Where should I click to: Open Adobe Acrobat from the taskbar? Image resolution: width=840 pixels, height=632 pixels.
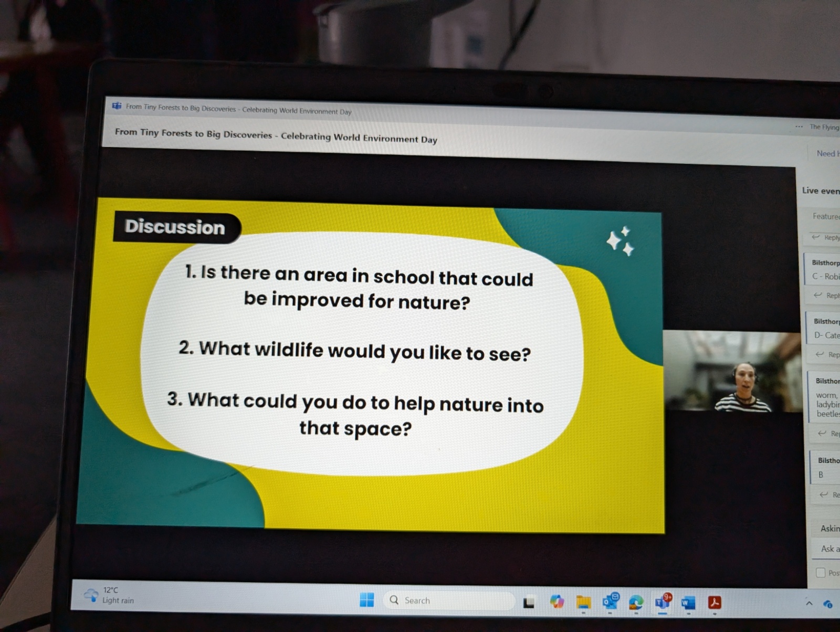pos(715,603)
